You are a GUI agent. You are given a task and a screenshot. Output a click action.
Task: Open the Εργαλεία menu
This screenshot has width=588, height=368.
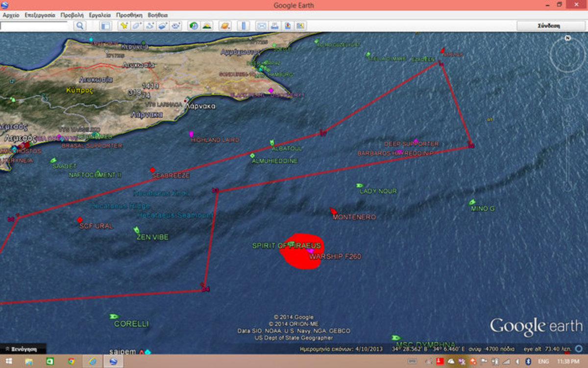[100, 15]
